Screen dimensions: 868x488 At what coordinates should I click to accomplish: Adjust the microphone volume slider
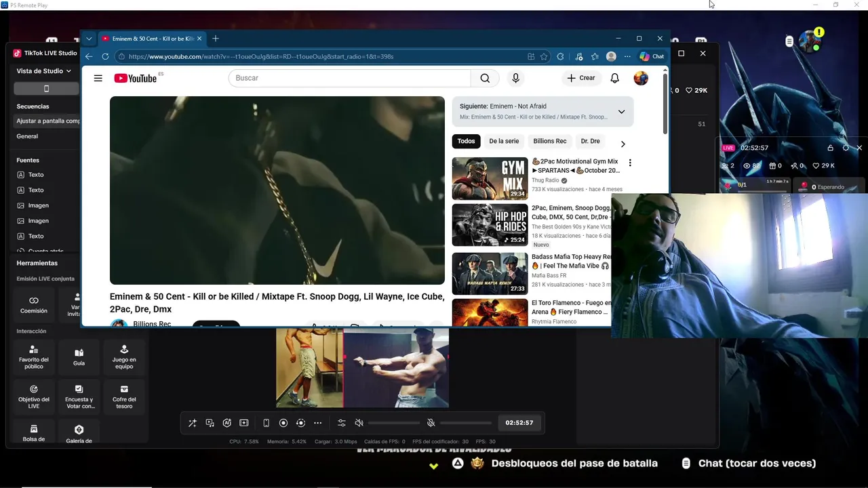[466, 423]
